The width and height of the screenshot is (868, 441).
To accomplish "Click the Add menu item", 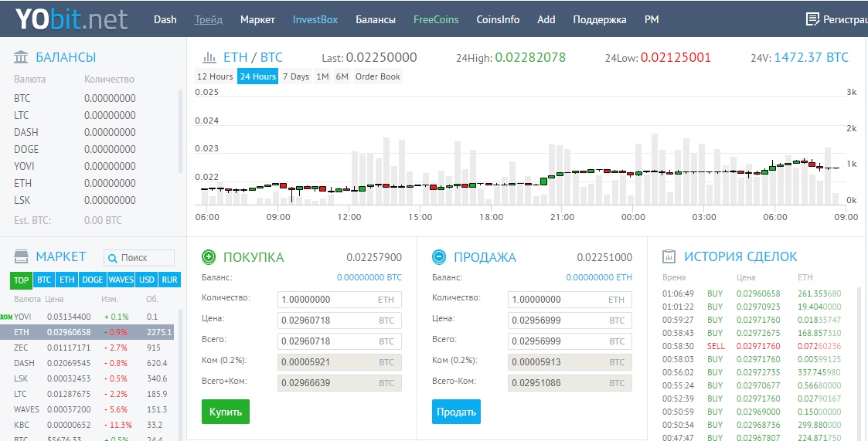I will [x=546, y=19].
